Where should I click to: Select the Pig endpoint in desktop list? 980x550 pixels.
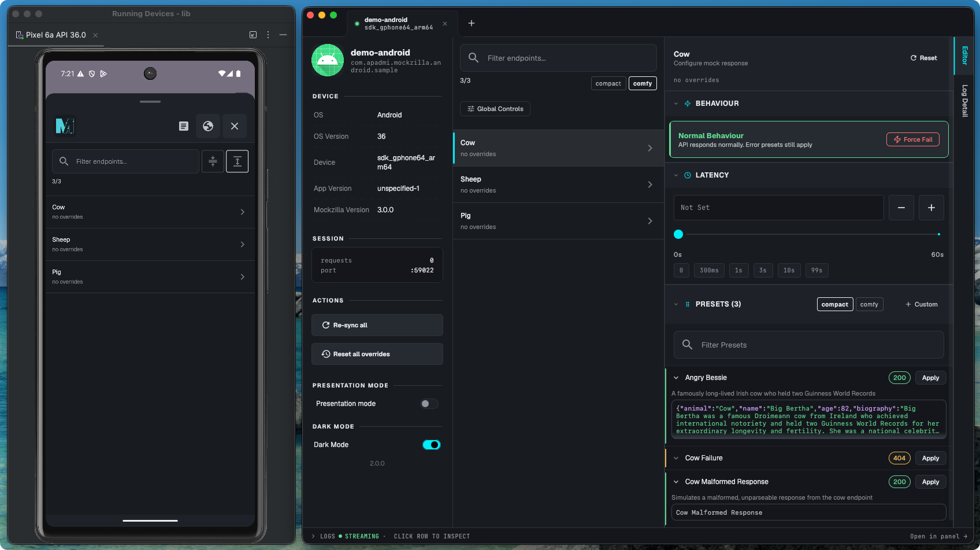pos(558,221)
